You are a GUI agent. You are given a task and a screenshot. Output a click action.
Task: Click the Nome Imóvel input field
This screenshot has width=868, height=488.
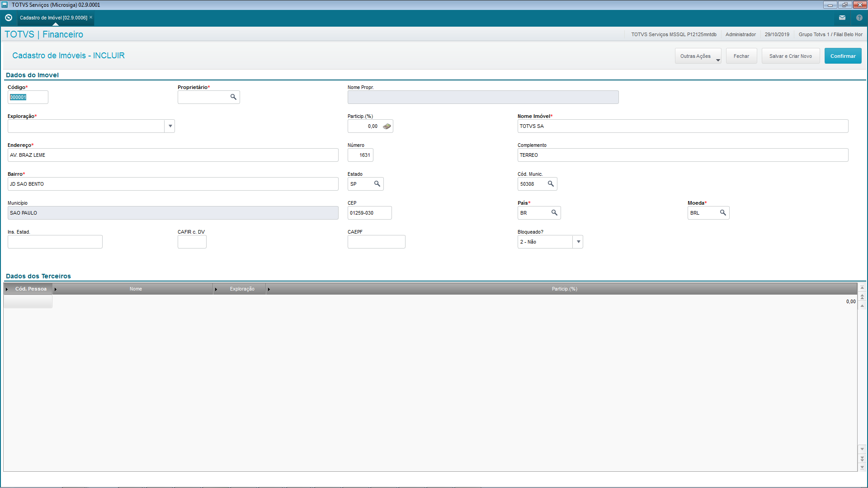point(682,126)
